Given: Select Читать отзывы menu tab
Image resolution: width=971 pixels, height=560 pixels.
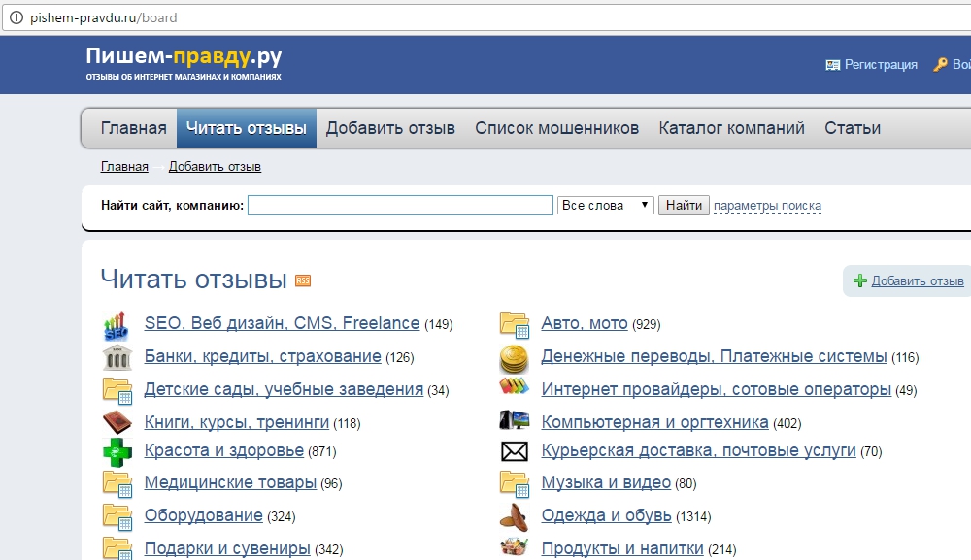Looking at the screenshot, I should pyautogui.click(x=247, y=128).
